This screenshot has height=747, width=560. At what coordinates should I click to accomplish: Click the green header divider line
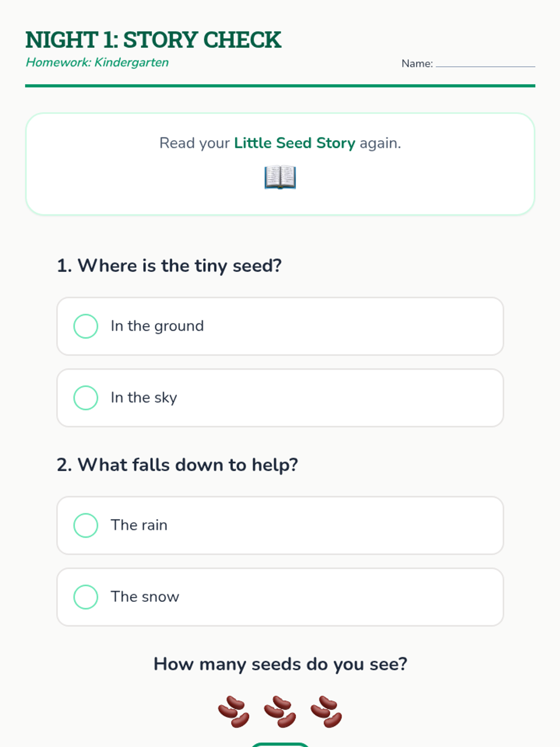(280, 86)
